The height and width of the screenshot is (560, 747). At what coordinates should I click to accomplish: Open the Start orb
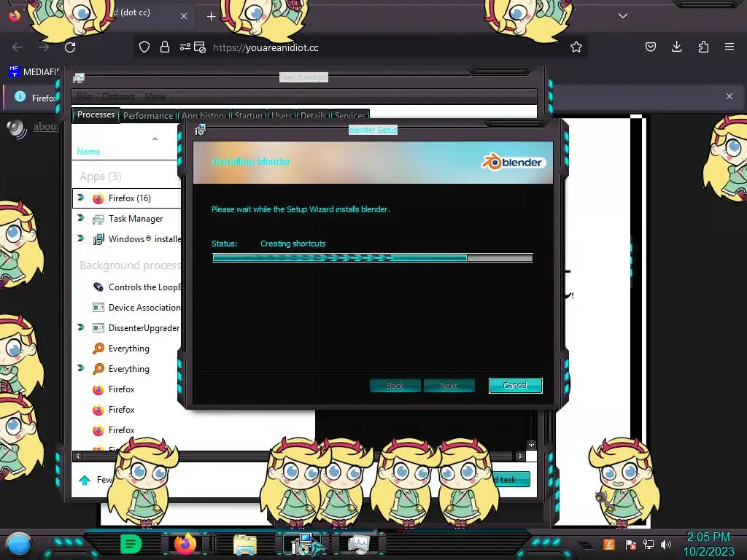click(x=19, y=544)
